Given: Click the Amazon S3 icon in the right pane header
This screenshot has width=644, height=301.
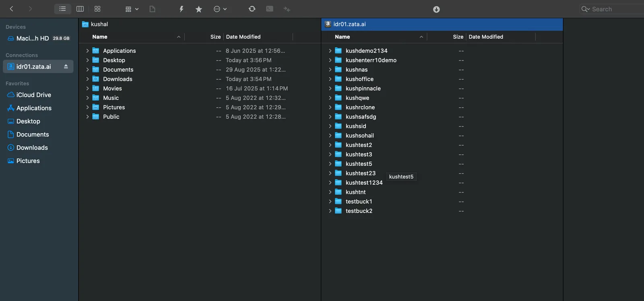Looking at the screenshot, I should pyautogui.click(x=328, y=24).
